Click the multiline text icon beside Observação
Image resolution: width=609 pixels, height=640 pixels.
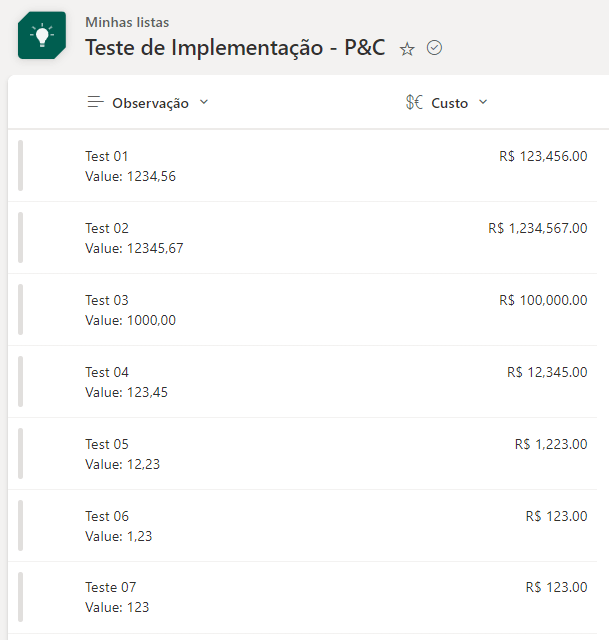click(x=96, y=102)
